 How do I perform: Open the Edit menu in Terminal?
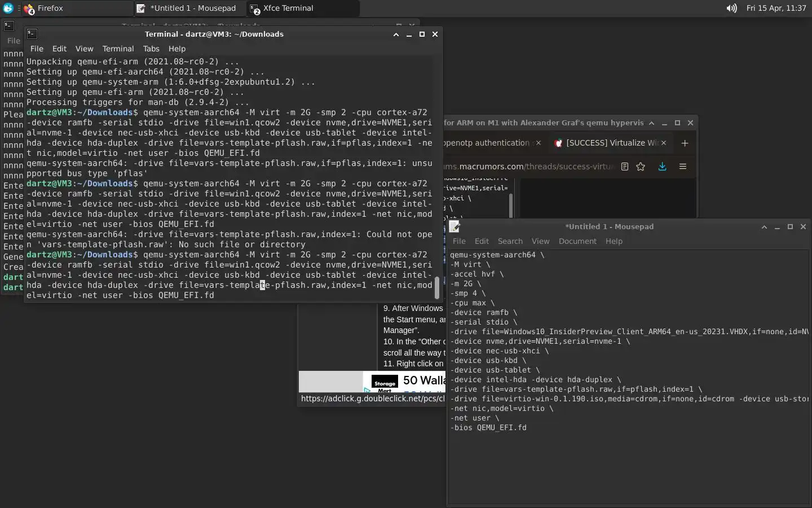pos(59,49)
